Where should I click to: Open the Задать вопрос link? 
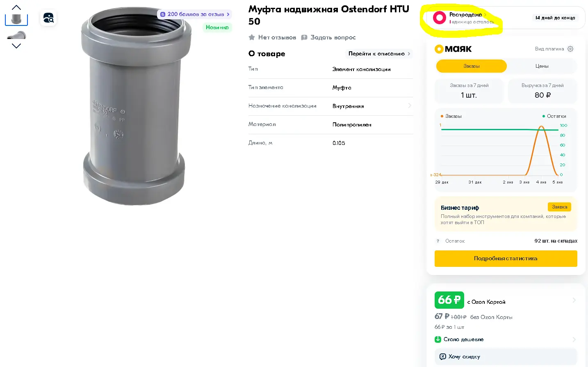click(333, 37)
